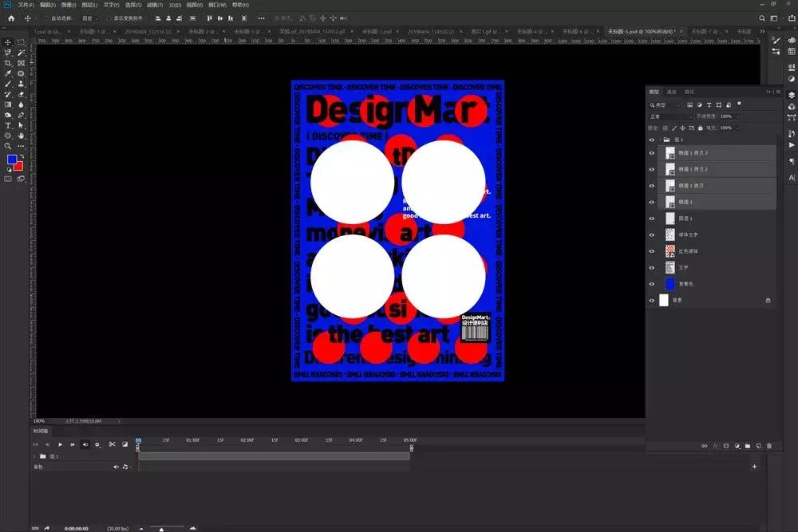
Task: Select the Move tool in the toolbar
Action: [x=8, y=42]
